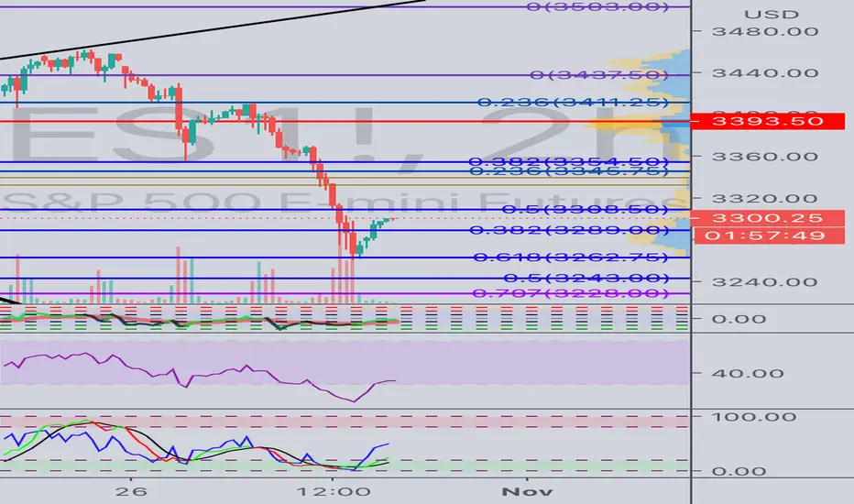Select the 0.618(3262.75) Fibonacci label
The height and width of the screenshot is (504, 854).
[571, 257]
